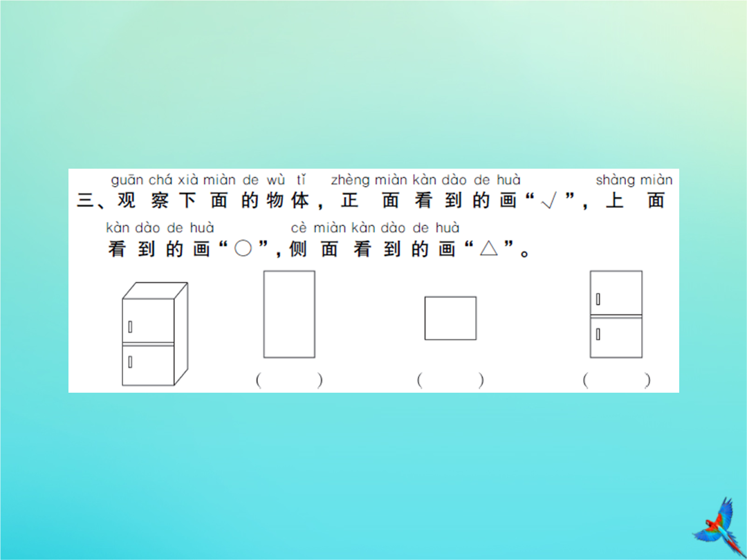
Task: Click the tall plain rectangle shape
Action: tap(289, 314)
